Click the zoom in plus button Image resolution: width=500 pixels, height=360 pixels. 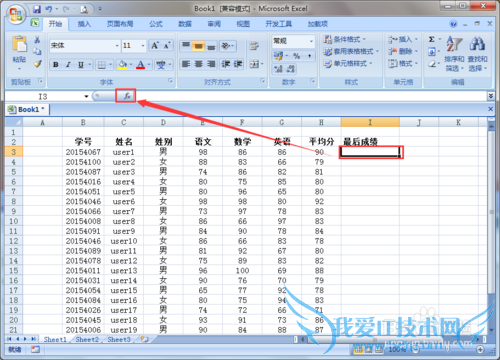480,349
